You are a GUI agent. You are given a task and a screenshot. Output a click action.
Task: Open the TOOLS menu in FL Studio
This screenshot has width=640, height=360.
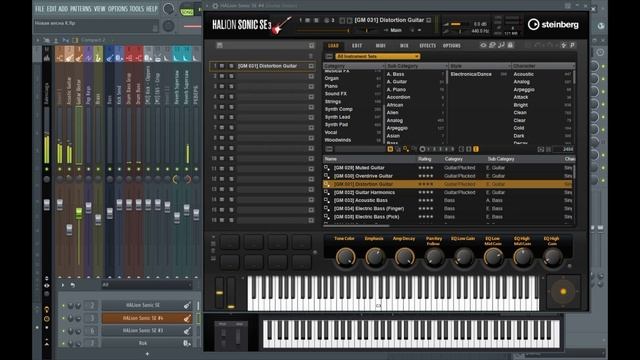click(137, 9)
